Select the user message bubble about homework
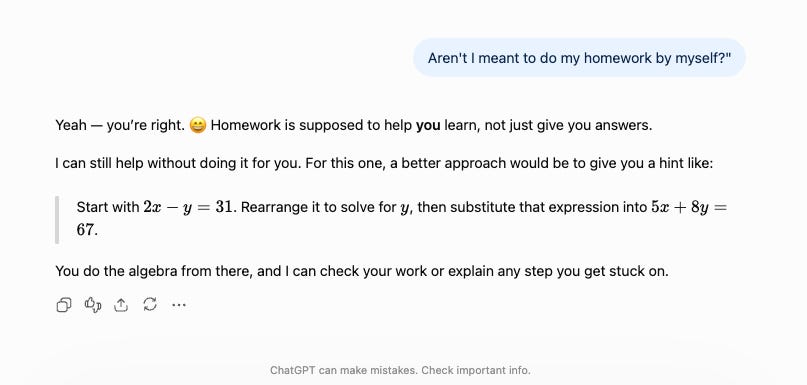The width and height of the screenshot is (807, 385). [x=579, y=58]
